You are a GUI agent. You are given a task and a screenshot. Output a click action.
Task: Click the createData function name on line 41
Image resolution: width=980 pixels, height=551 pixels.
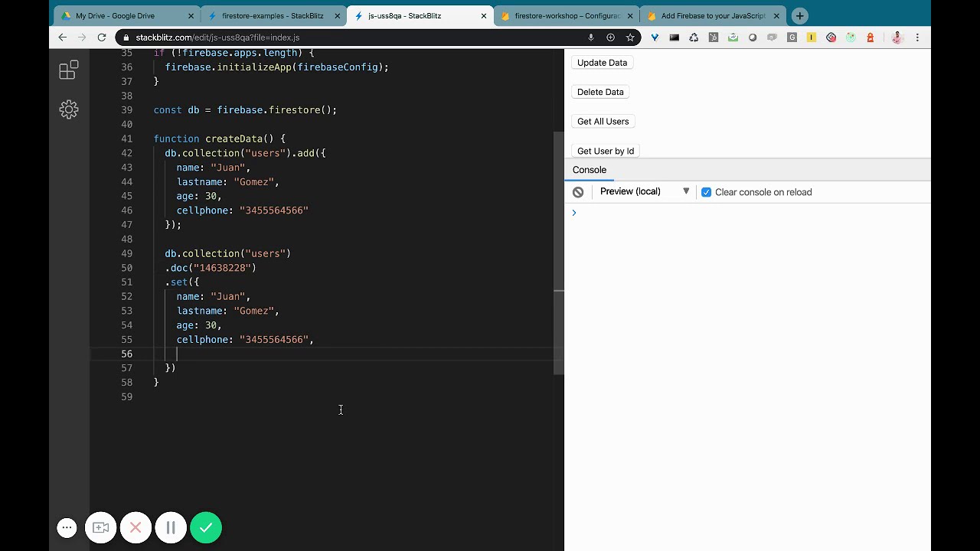pos(234,139)
